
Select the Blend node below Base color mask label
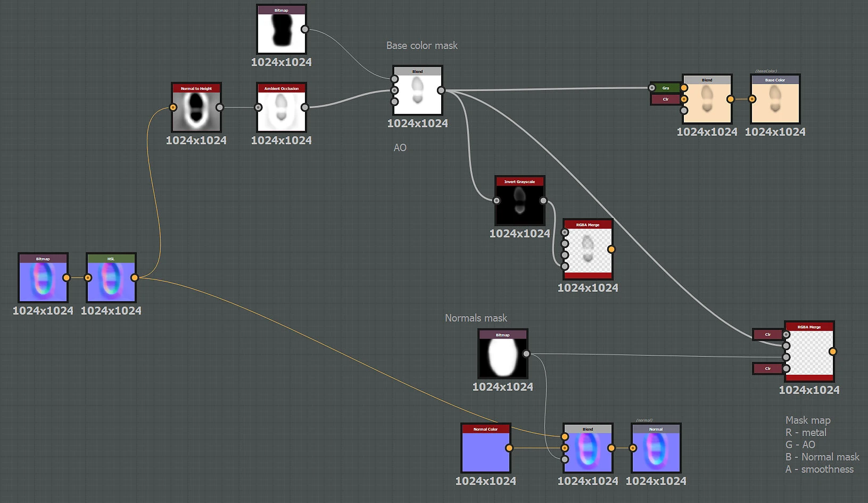click(418, 90)
